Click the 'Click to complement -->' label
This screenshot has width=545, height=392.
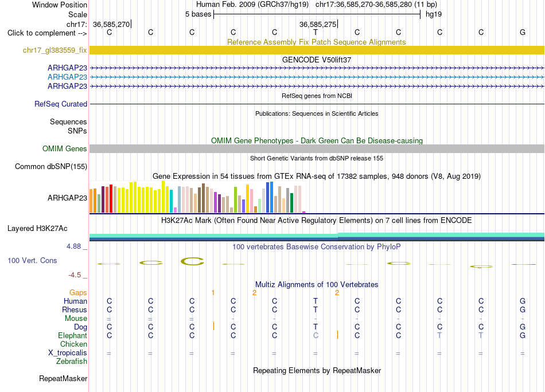[47, 33]
